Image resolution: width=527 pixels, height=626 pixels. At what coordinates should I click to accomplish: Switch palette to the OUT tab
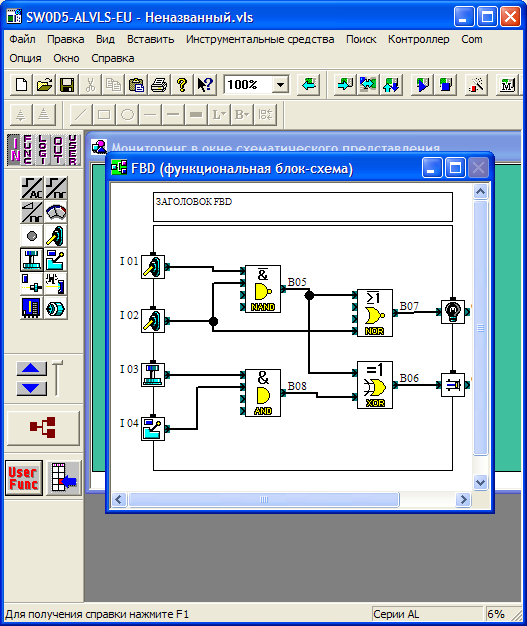(58, 150)
